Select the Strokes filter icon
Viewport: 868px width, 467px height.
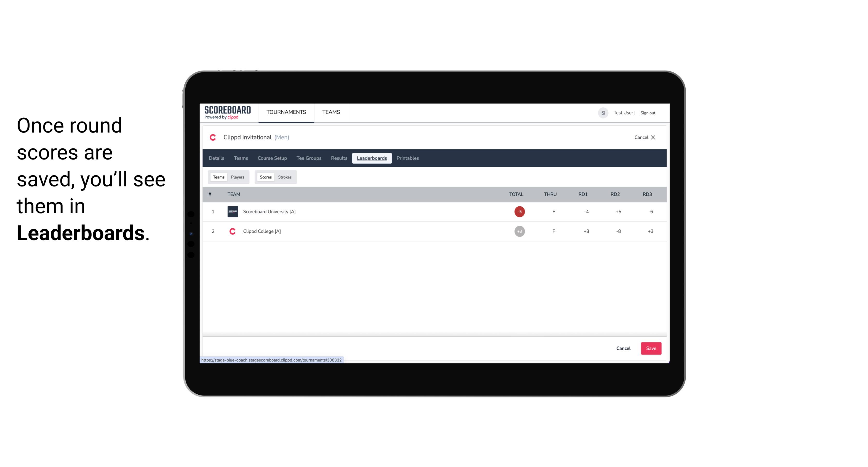click(285, 177)
